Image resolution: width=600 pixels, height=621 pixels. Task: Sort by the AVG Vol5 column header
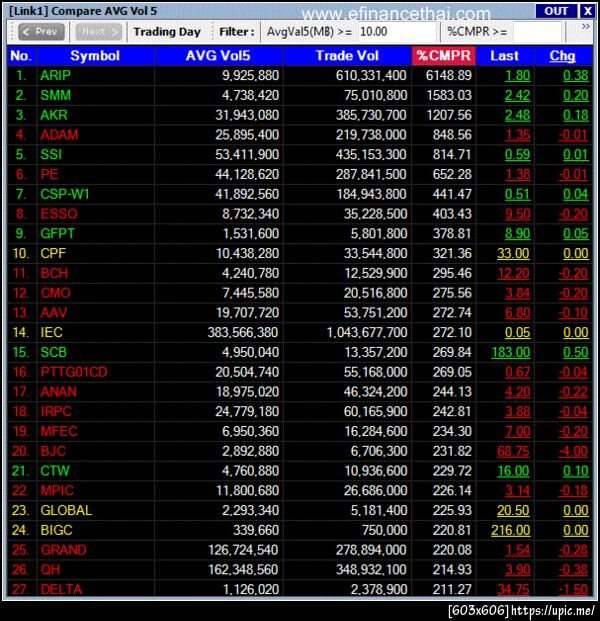pyautogui.click(x=218, y=56)
